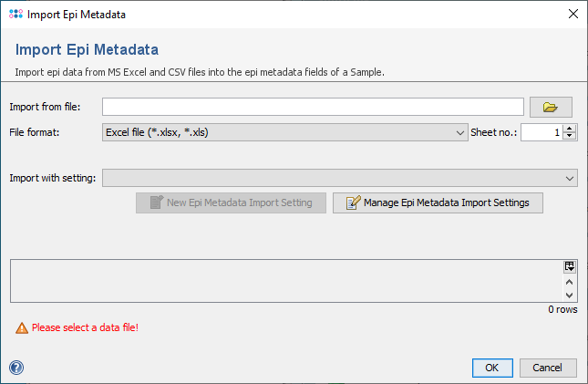Click the Sheet no. number field
588x384 pixels.
(541, 132)
